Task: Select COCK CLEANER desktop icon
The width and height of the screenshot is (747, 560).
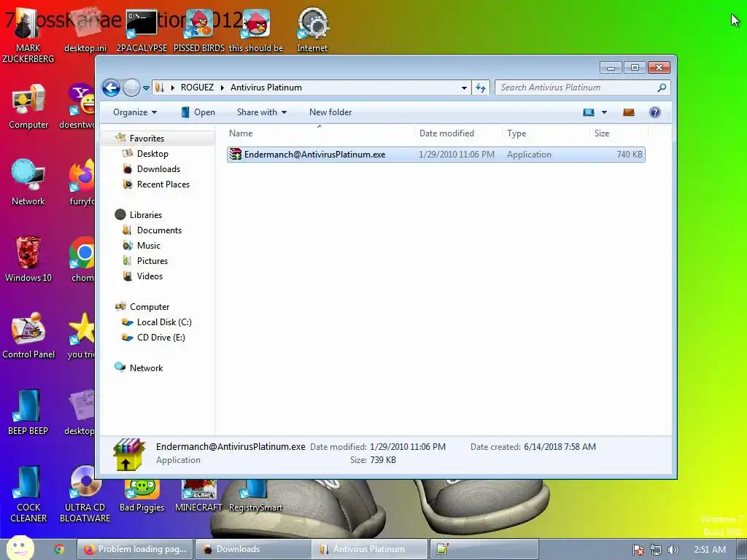Action: [x=28, y=495]
